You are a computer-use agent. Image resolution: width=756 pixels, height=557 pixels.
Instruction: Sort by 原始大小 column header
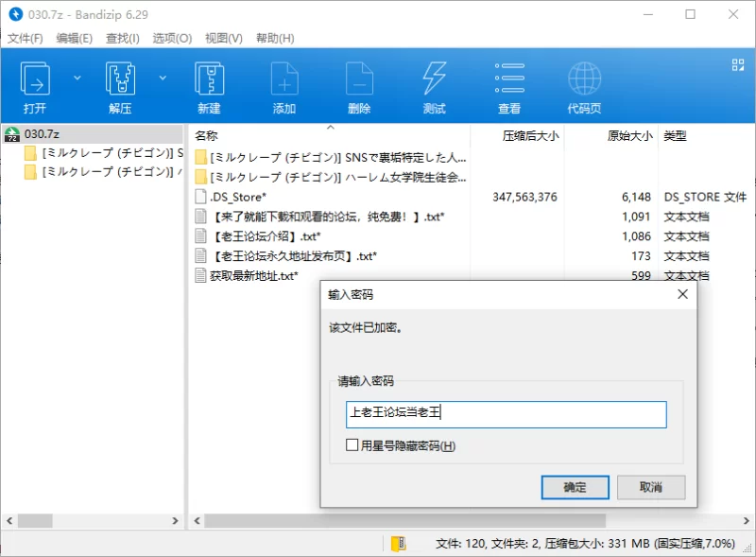[629, 136]
